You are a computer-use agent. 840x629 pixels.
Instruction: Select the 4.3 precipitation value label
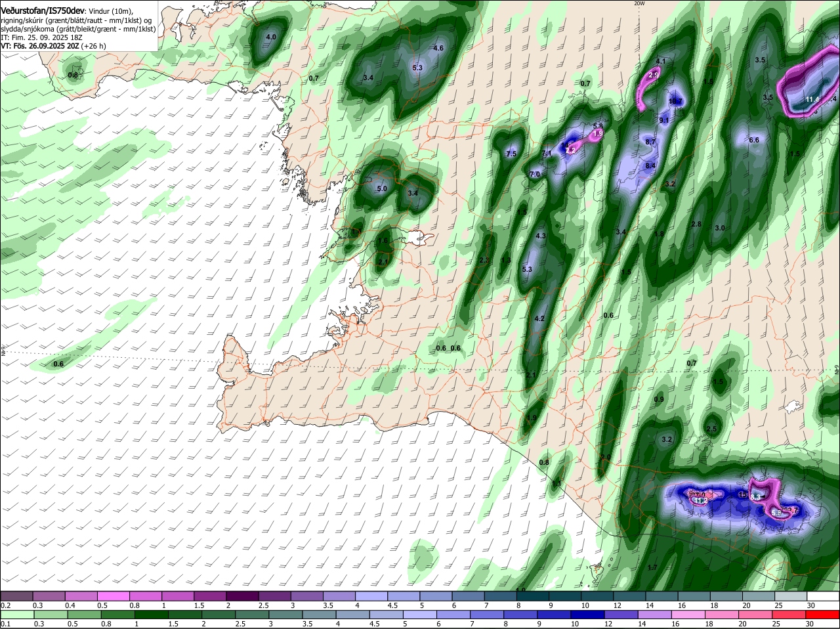541,236
